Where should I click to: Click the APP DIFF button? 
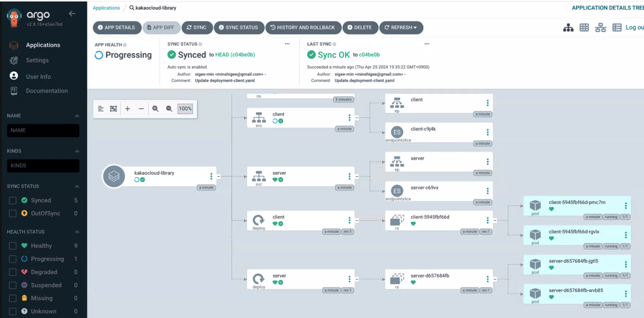pos(161,27)
